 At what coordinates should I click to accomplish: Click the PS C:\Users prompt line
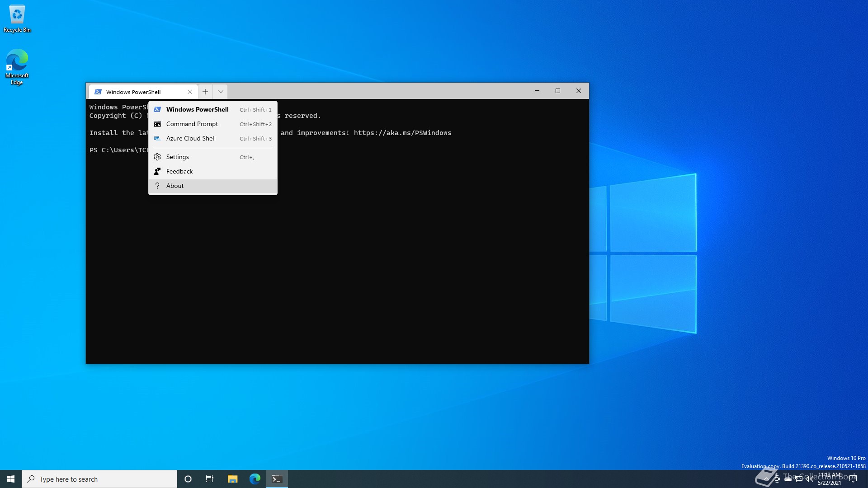119,150
